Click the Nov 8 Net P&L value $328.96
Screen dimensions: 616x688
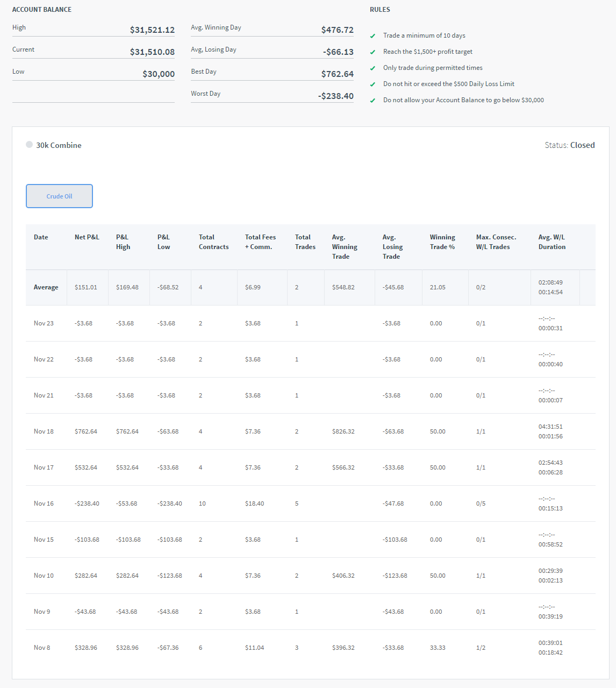coord(86,648)
